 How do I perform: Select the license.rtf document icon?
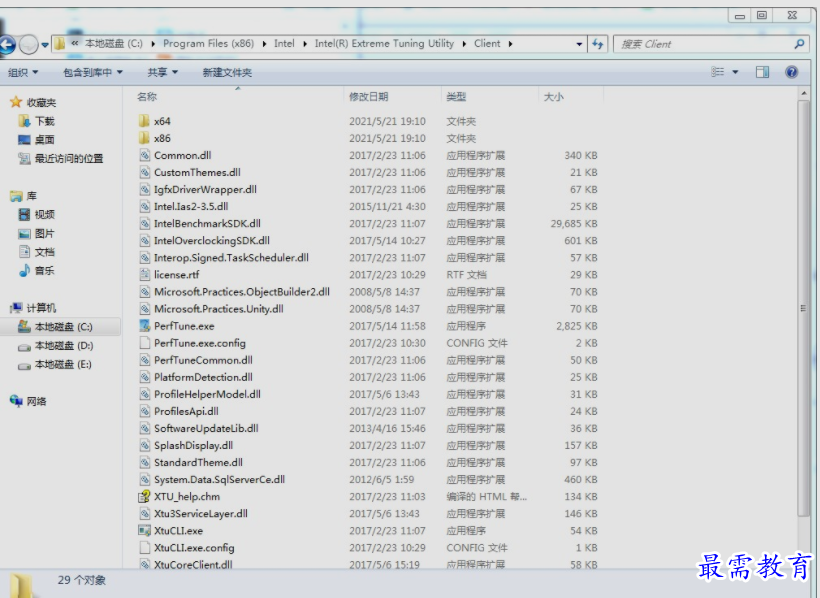(x=145, y=275)
